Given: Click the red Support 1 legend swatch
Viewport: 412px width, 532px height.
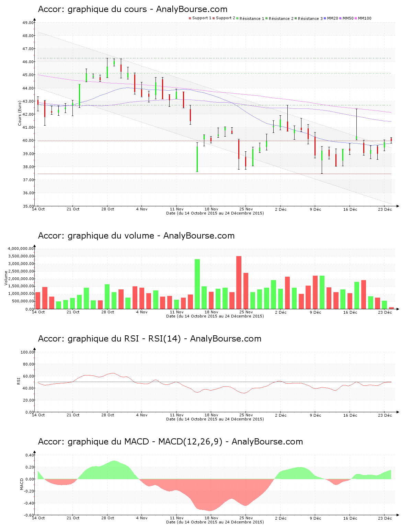Looking at the screenshot, I should click(190, 18).
